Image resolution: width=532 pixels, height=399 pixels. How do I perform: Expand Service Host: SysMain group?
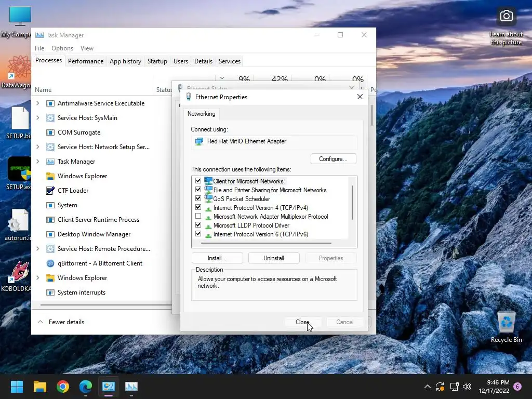(x=37, y=118)
